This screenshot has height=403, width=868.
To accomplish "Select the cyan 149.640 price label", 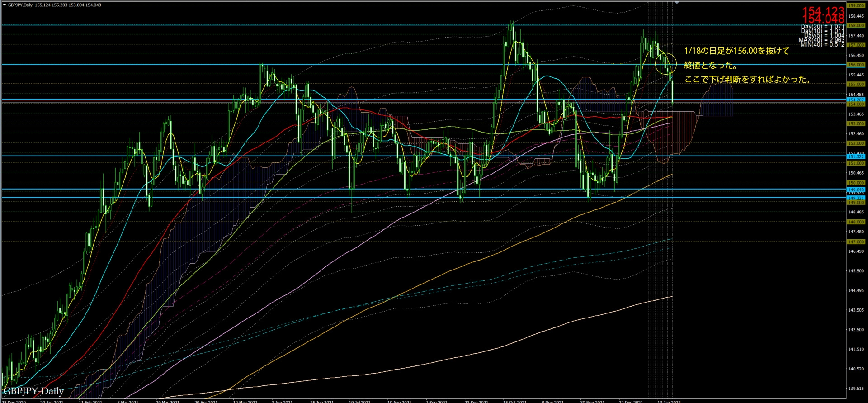I will click(x=856, y=190).
